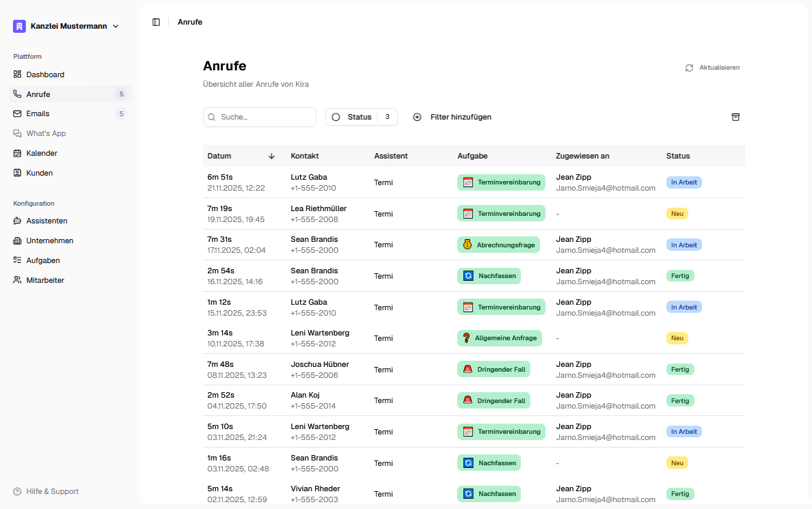Click Nachfassen tag in Vivian Rheder row
The image size is (812, 509).
(489, 494)
